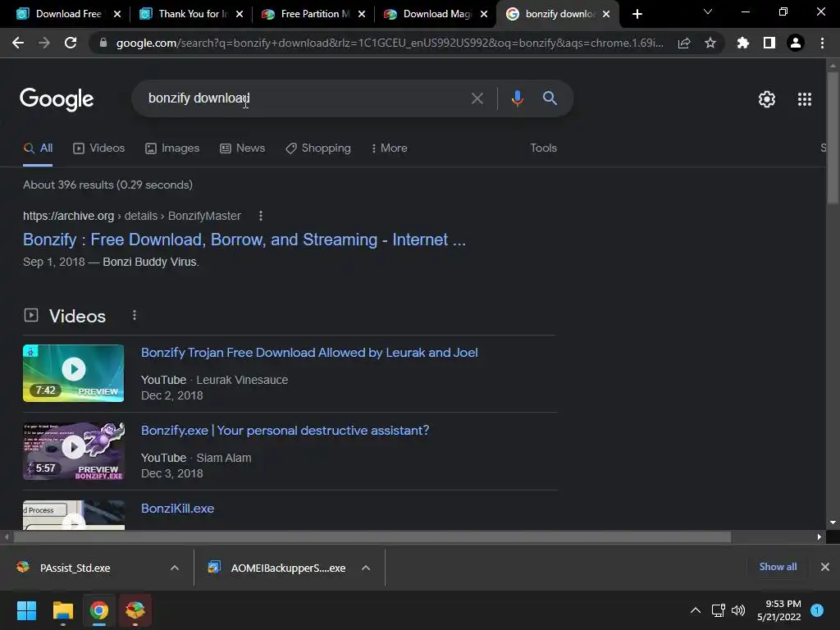Screen dimensions: 840x630
Task: Close the bonzify download tab
Action: pos(606,15)
